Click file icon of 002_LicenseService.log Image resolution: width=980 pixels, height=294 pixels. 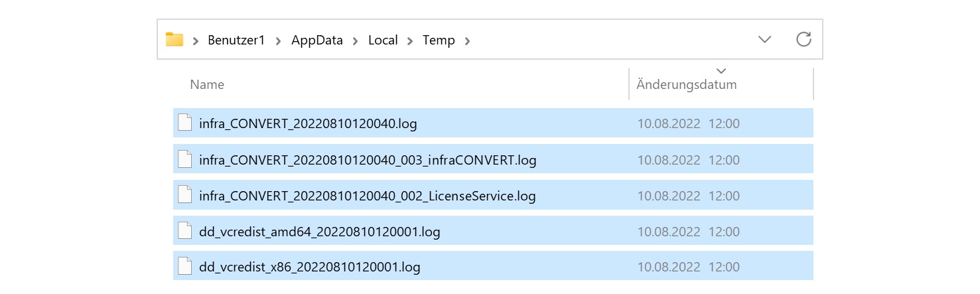185,195
